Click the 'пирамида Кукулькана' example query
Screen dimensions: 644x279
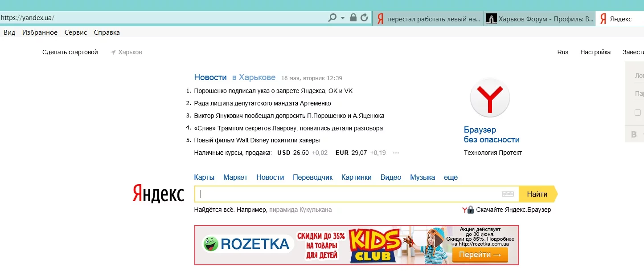coord(300,210)
